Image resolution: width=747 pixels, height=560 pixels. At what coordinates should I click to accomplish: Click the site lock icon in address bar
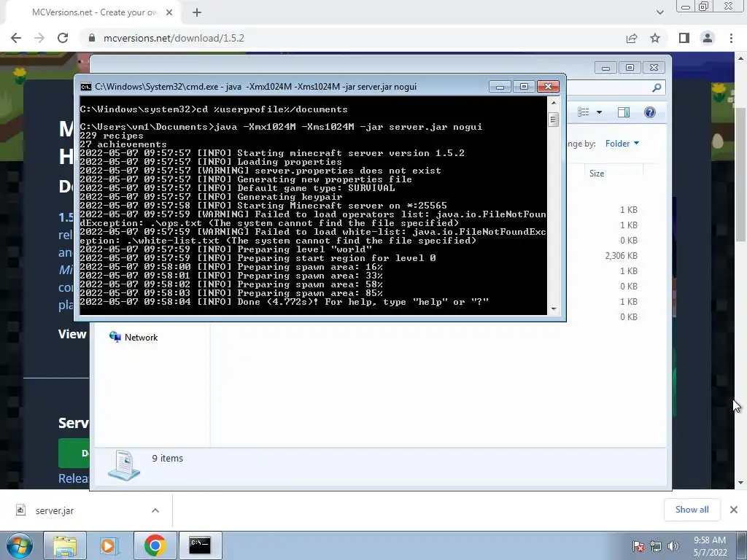tap(92, 38)
